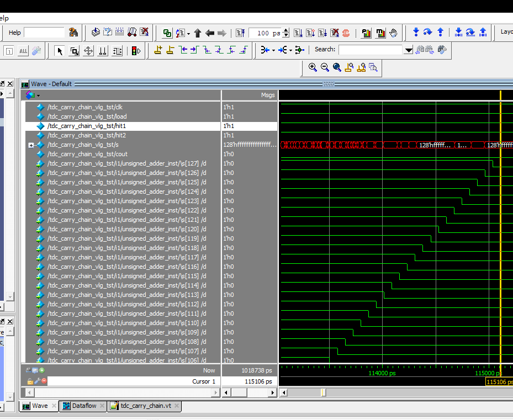
Task: Open the Source navigation dropdown arrow
Action: point(188,33)
